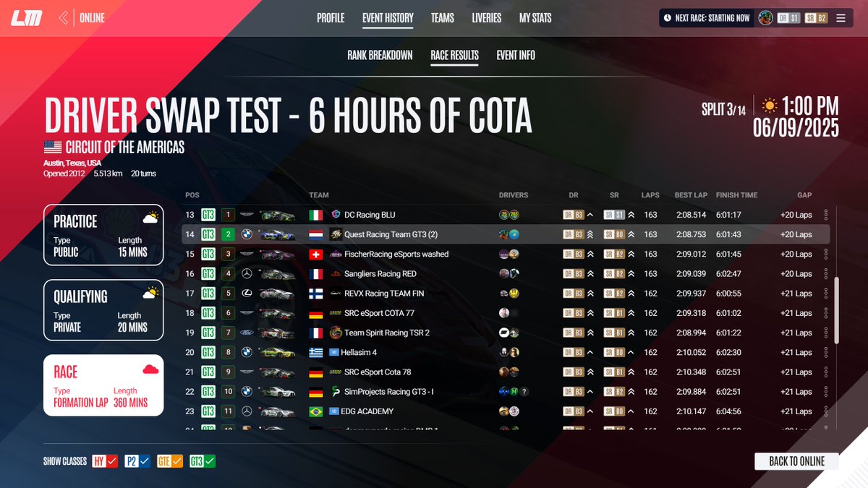Screen dimensions: 868x488
Task: Click the United States flag icon
Action: pos(53,147)
